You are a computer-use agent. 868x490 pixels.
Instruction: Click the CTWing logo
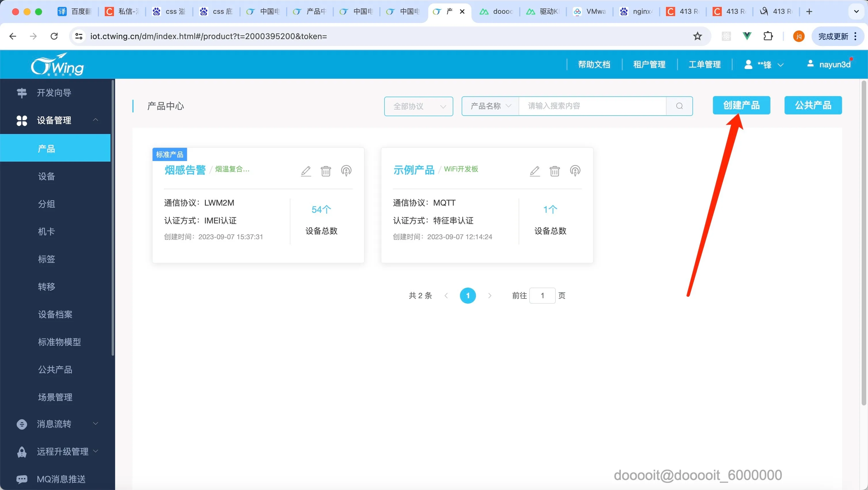pyautogui.click(x=58, y=64)
